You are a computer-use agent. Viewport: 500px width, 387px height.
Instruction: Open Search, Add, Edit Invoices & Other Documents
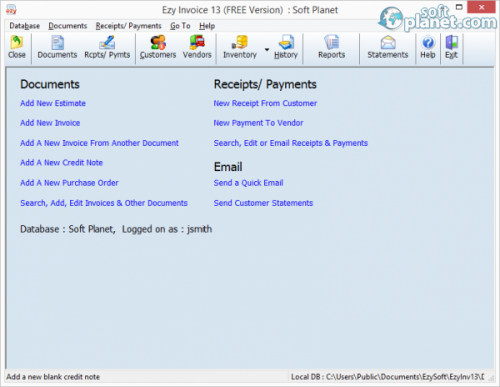[104, 203]
